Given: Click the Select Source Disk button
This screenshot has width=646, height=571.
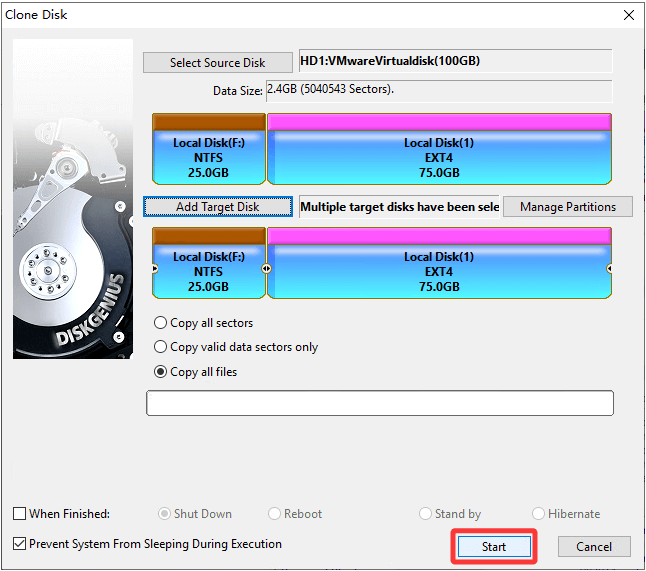Looking at the screenshot, I should tap(217, 62).
